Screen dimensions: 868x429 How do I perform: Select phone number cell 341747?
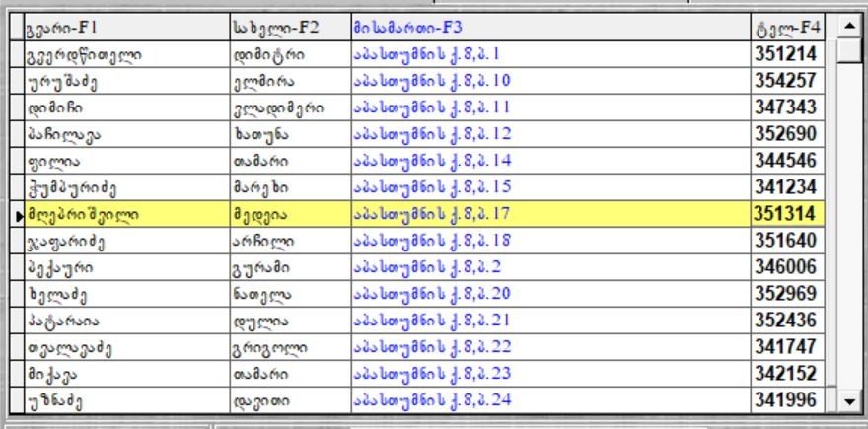coord(788,346)
